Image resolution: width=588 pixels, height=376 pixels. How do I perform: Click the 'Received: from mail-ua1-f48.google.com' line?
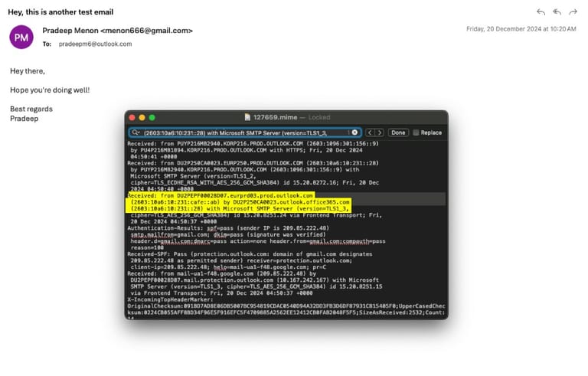221,273
